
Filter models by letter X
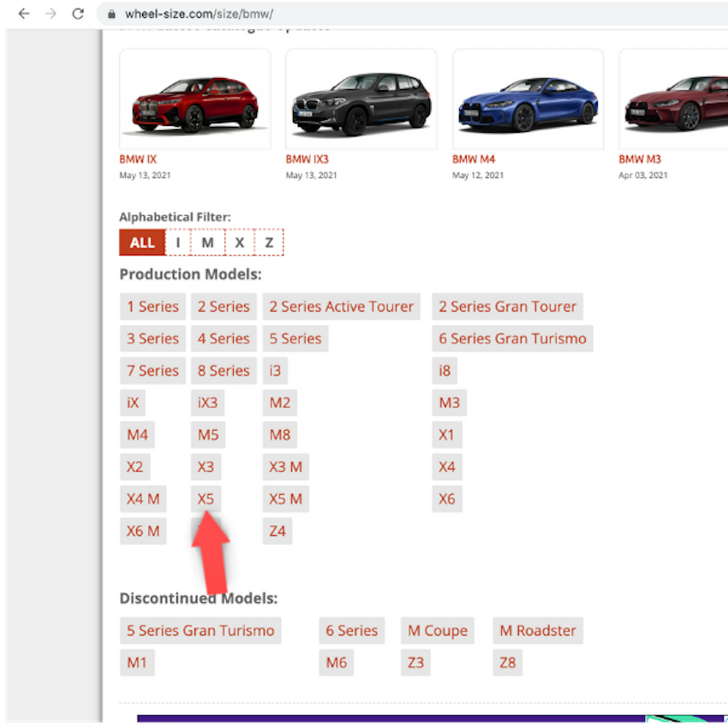240,242
